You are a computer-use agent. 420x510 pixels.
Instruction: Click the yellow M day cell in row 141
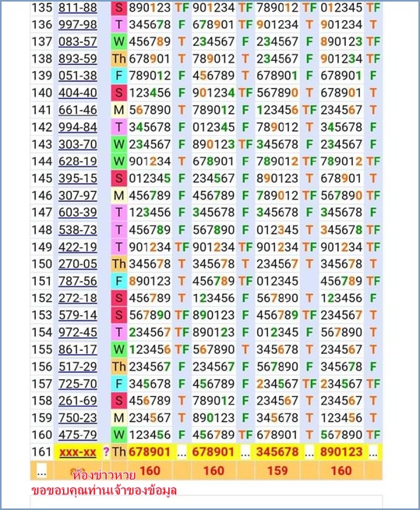coord(119,110)
